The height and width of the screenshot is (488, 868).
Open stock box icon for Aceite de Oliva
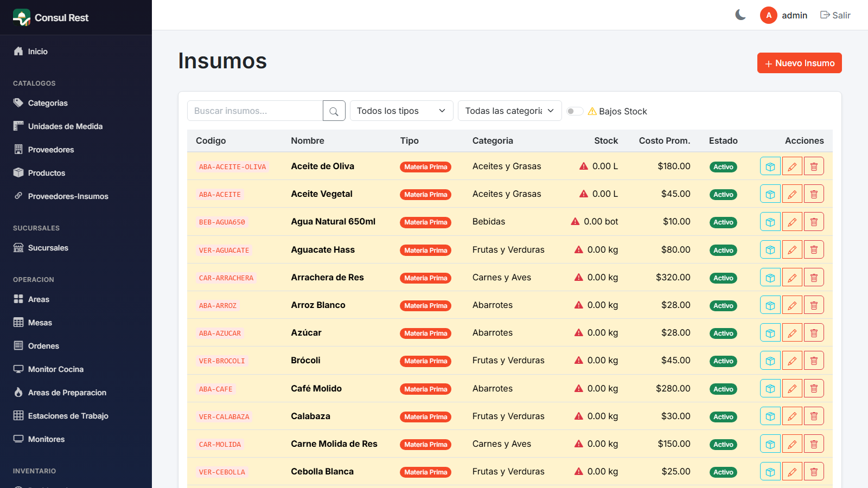770,166
